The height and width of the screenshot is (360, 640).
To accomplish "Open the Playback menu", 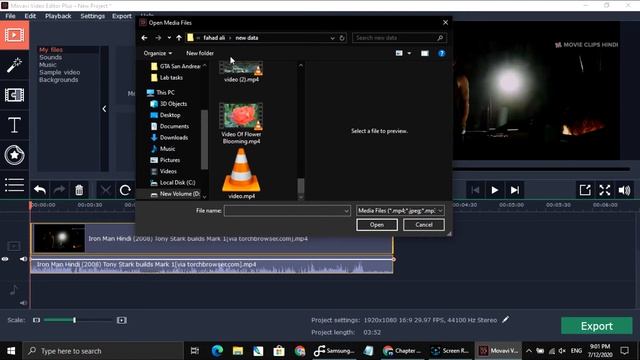I will point(58,16).
